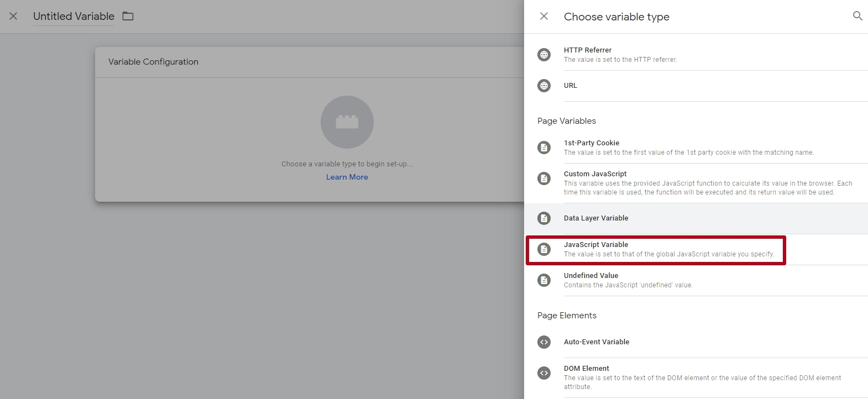Click the JavaScript Variable description text
868x399 pixels.
point(669,254)
